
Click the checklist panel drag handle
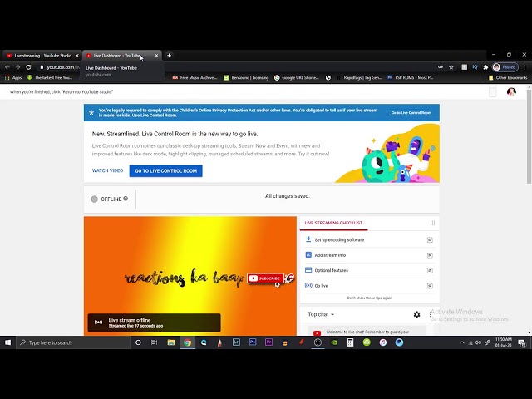point(432,223)
